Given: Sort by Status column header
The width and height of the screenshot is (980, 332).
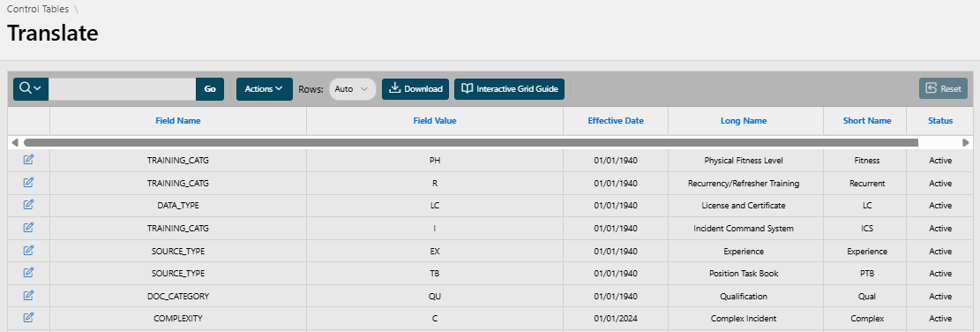Looking at the screenshot, I should tap(940, 121).
